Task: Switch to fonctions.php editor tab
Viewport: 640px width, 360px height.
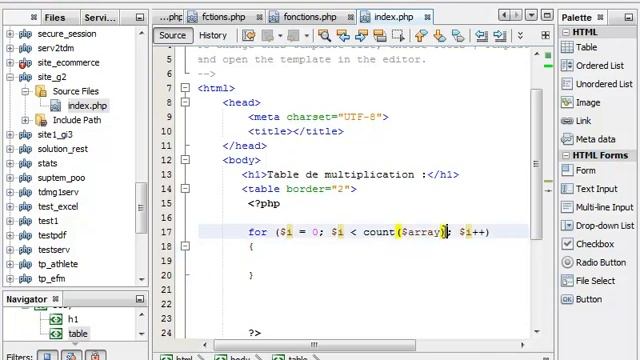Action: pos(309,17)
